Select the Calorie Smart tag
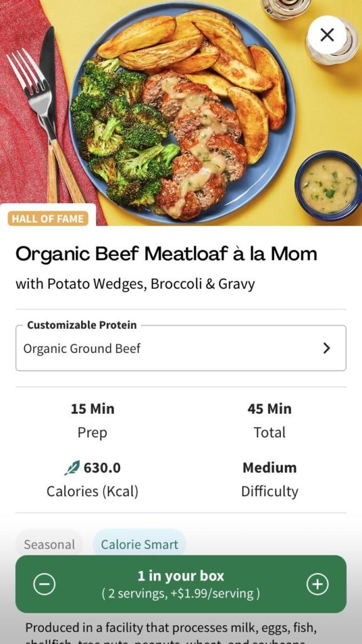 139,545
